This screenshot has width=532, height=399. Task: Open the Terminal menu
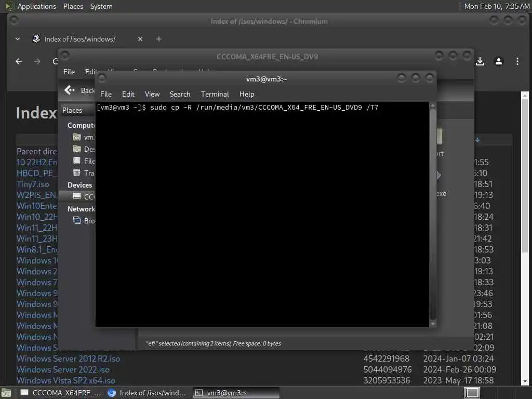pyautogui.click(x=215, y=95)
